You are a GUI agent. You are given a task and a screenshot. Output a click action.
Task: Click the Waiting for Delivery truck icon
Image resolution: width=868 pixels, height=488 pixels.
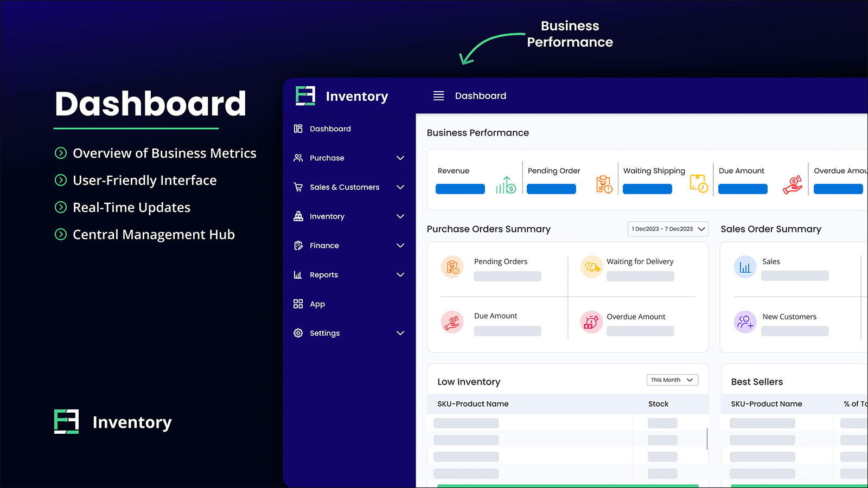click(591, 267)
